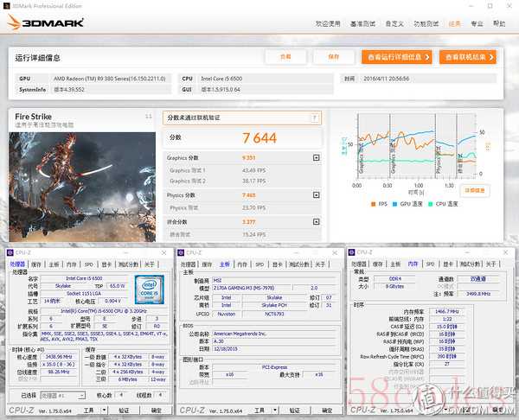Select 关于 tab in the processor CPU-Z window
The image size is (519, 420).
pos(150,264)
